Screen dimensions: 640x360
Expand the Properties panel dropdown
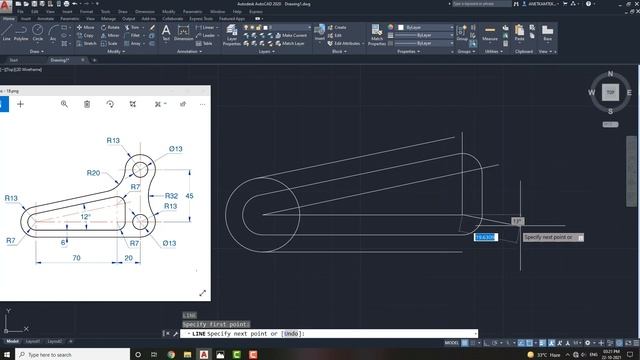pos(409,52)
